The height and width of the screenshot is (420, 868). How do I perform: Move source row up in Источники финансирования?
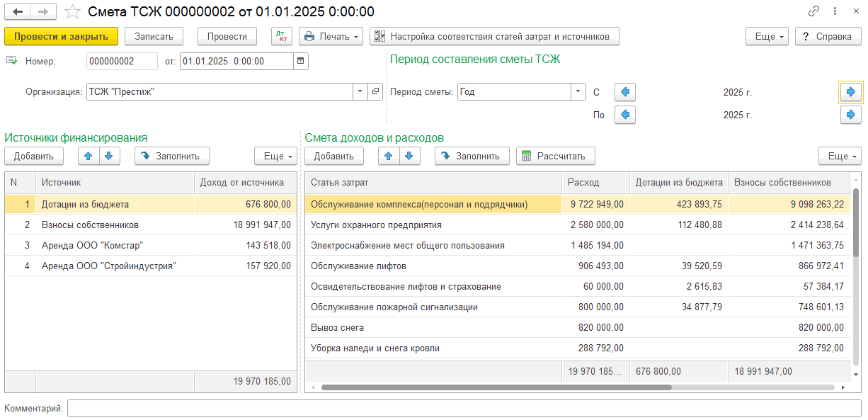pos(88,156)
